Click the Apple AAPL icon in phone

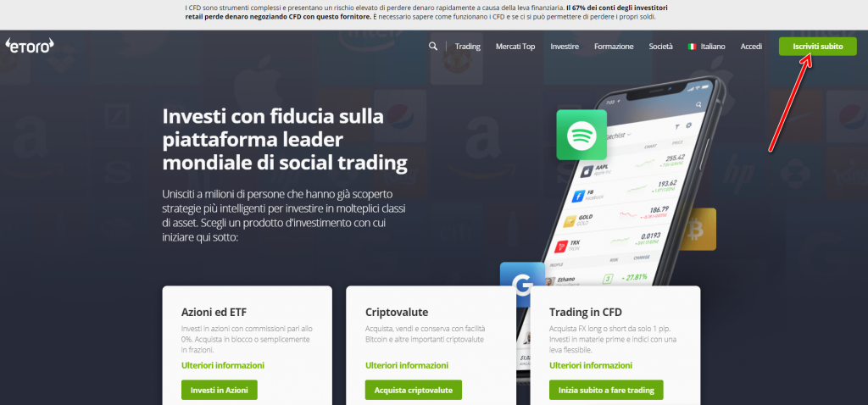point(586,171)
